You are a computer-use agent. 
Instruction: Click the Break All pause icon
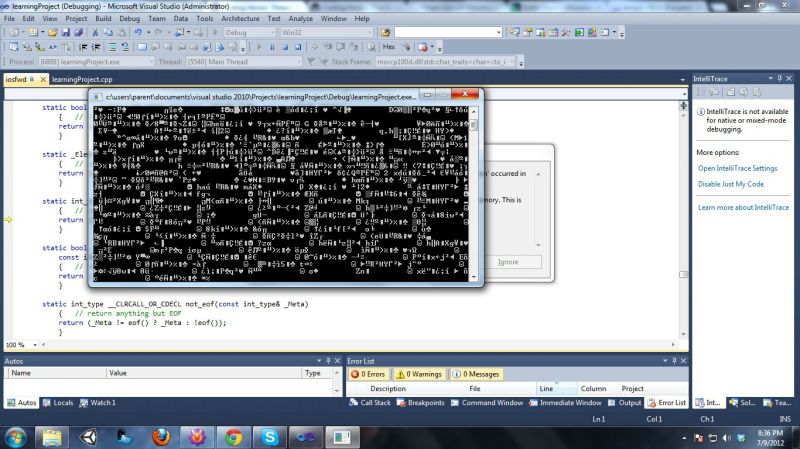click(x=272, y=47)
